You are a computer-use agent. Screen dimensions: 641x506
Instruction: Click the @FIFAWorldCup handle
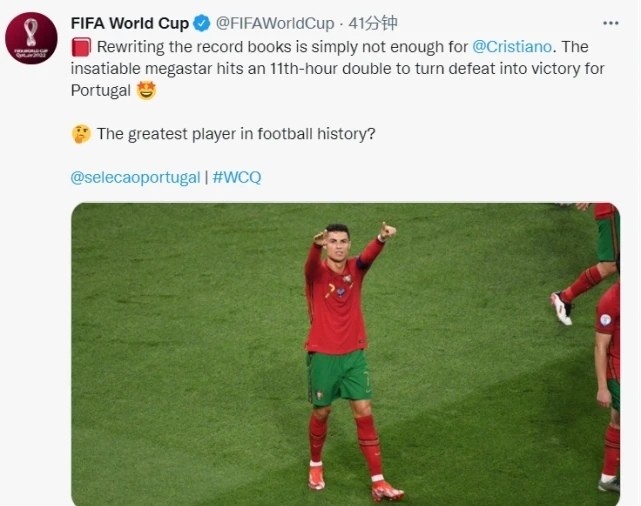275,23
